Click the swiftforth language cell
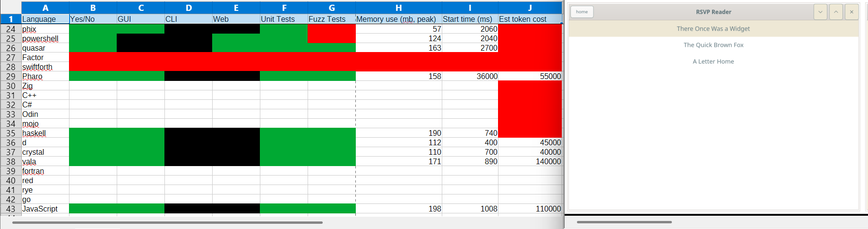 pos(45,67)
